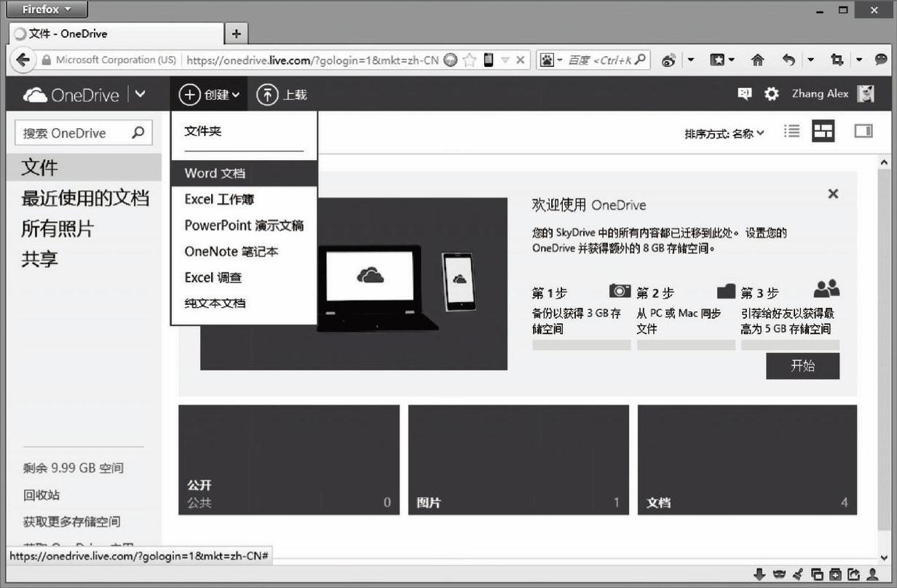The image size is (897, 588).
Task: Open the 文档 folder tile
Action: [x=747, y=460]
